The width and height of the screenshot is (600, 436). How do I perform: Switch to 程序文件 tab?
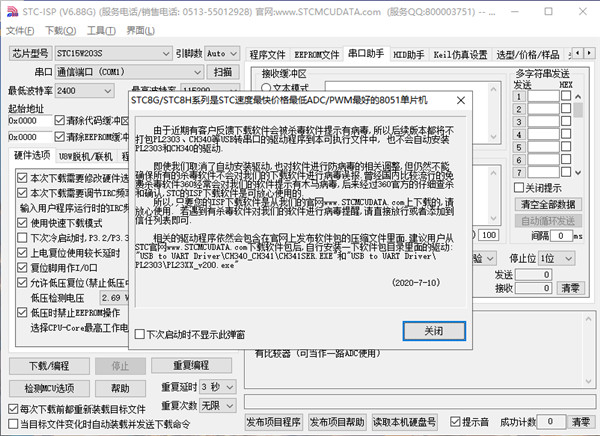point(267,55)
